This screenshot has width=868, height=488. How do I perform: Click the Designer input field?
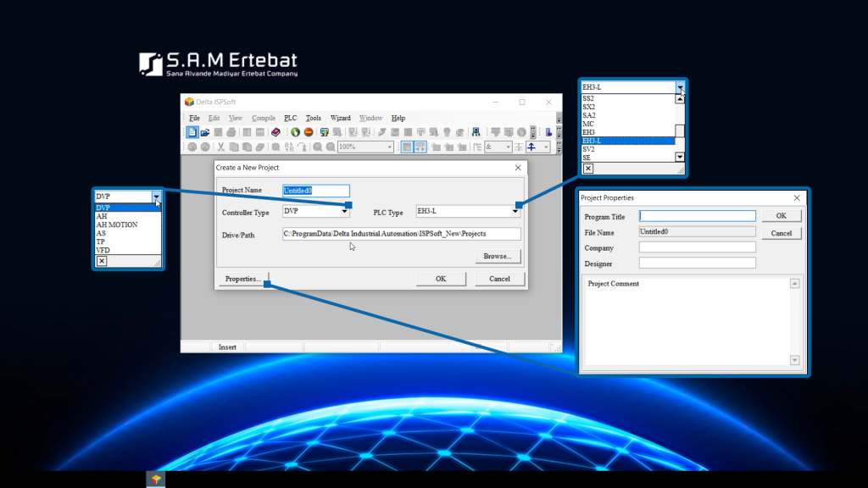click(697, 263)
